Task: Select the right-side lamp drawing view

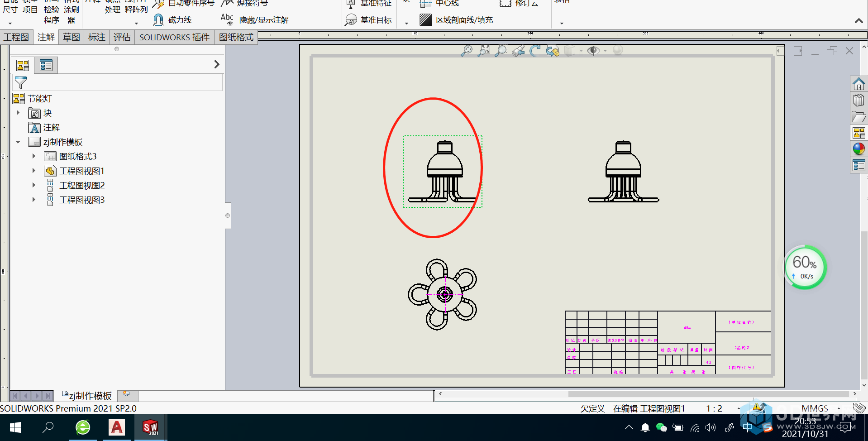Action: coord(624,172)
